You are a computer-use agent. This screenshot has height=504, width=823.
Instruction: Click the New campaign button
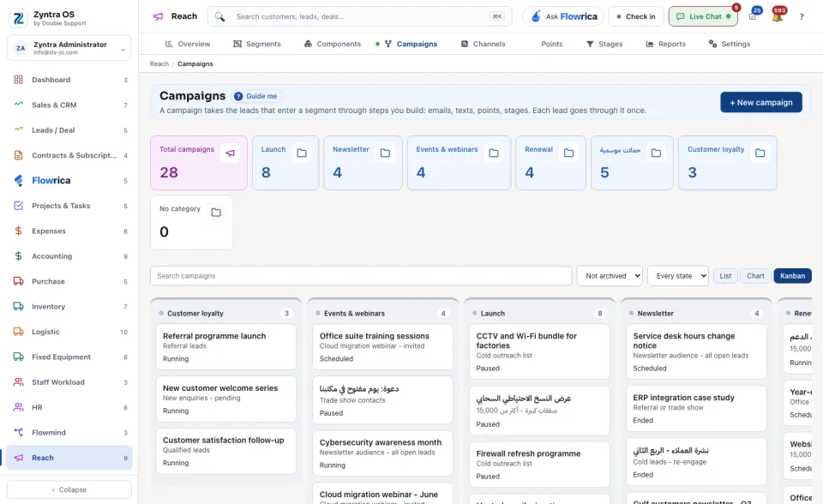[x=761, y=102]
